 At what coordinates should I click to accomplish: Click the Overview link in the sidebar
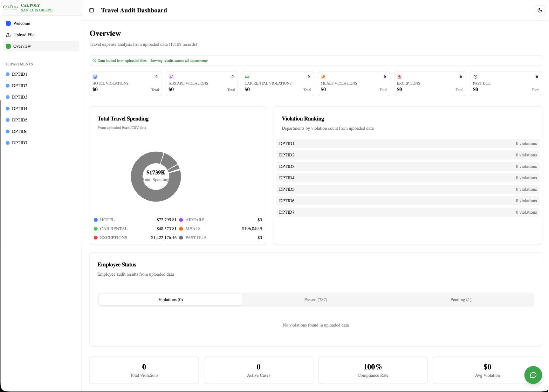tap(22, 46)
